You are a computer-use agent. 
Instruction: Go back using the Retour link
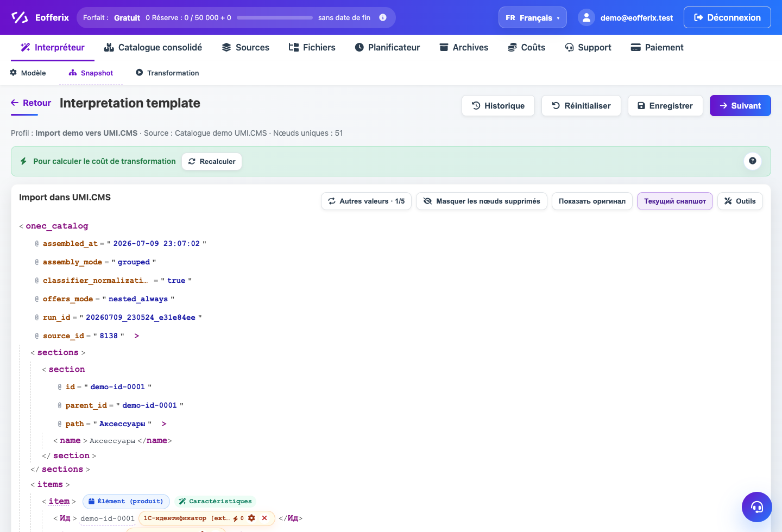(31, 103)
